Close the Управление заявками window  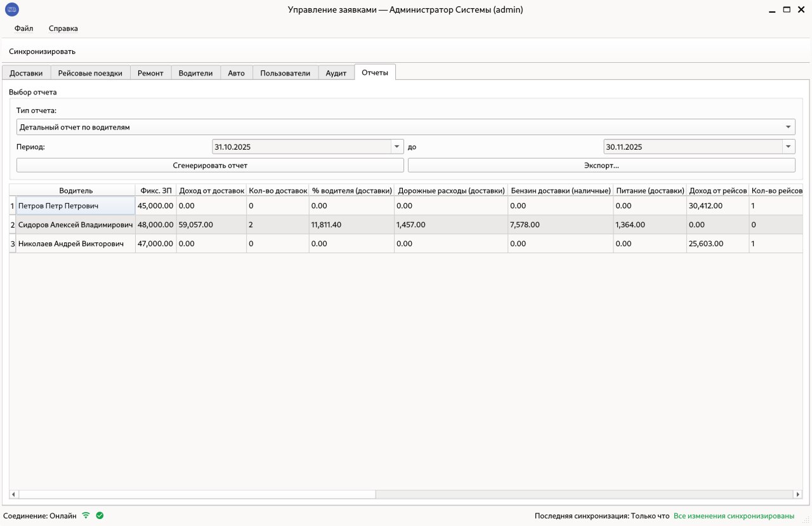point(801,10)
